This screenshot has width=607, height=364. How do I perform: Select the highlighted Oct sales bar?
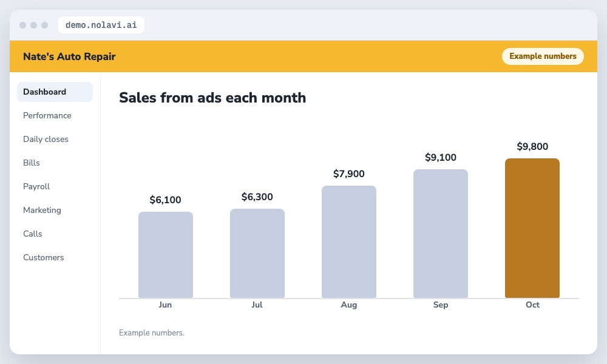(x=532, y=228)
